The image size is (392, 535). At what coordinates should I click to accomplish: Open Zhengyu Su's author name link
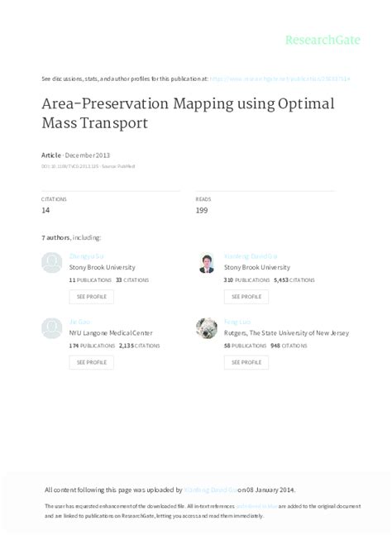[86, 256]
